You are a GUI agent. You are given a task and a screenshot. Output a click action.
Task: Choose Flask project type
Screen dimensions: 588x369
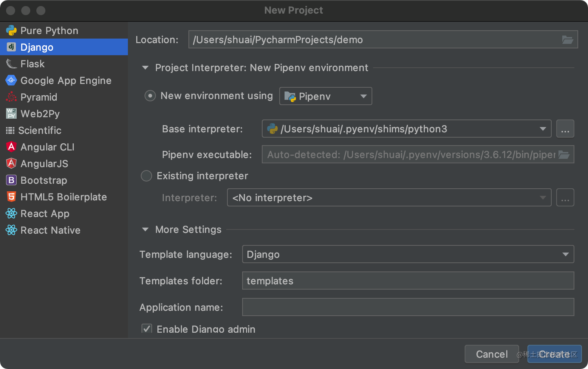click(x=64, y=64)
